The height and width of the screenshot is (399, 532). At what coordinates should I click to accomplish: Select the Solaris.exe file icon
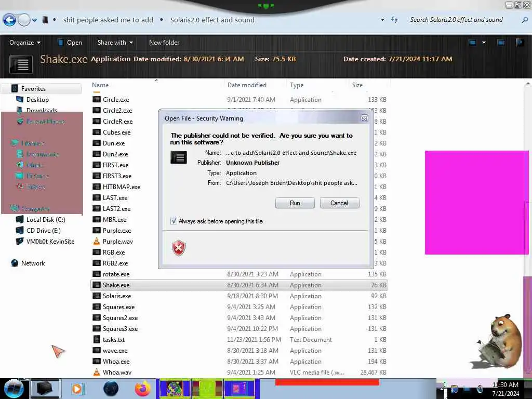click(x=96, y=296)
